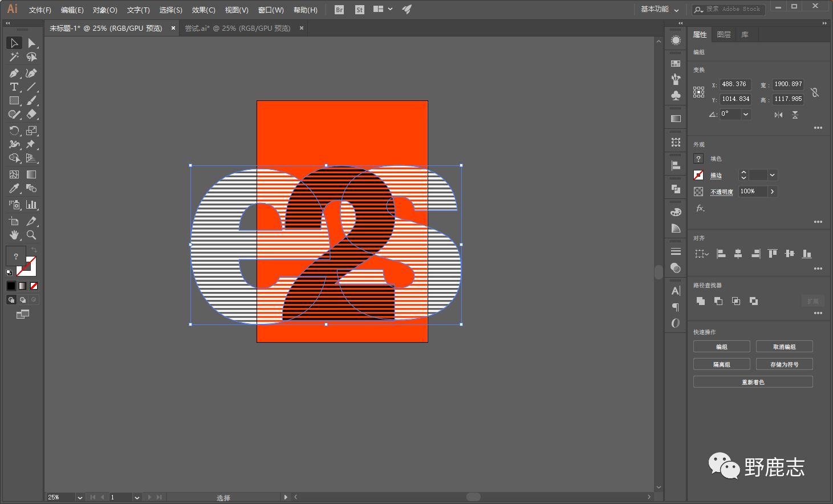
Task: Select the Magic Wand tool
Action: [14, 57]
